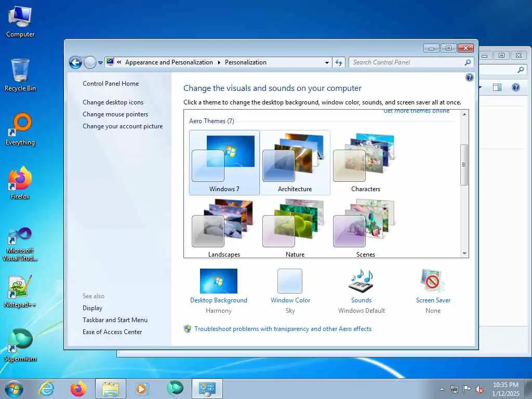Expand the address bar history dropdown
The image size is (532, 399).
(327, 62)
